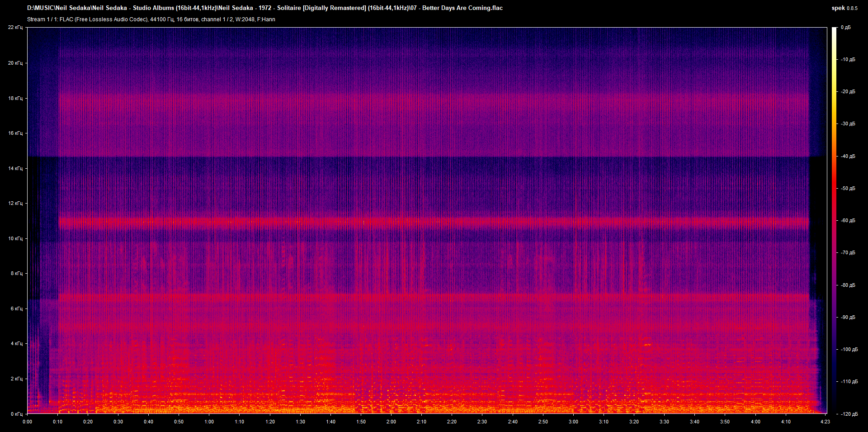Click the '22 кГц' frequency axis label

click(x=15, y=28)
